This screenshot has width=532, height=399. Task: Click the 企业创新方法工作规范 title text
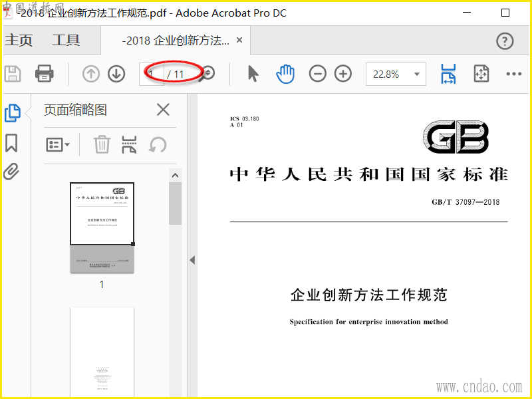pos(369,295)
